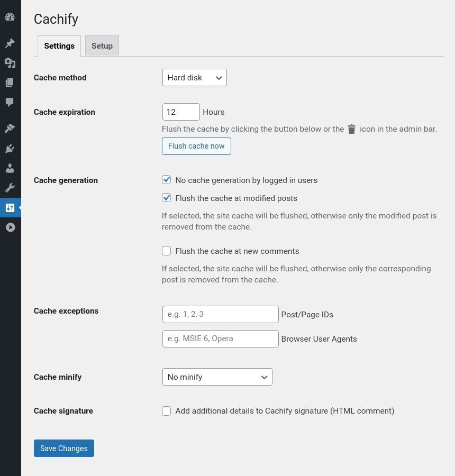This screenshot has width=455, height=476.
Task: Open the Media library icon
Action: tap(10, 63)
